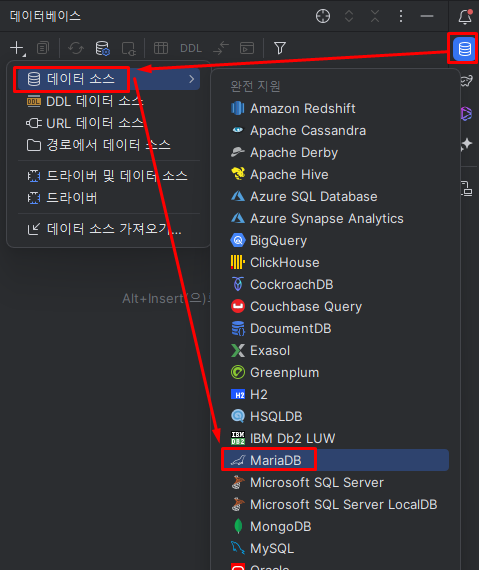
Task: Select 드라이버 menu item
Action: (109, 198)
